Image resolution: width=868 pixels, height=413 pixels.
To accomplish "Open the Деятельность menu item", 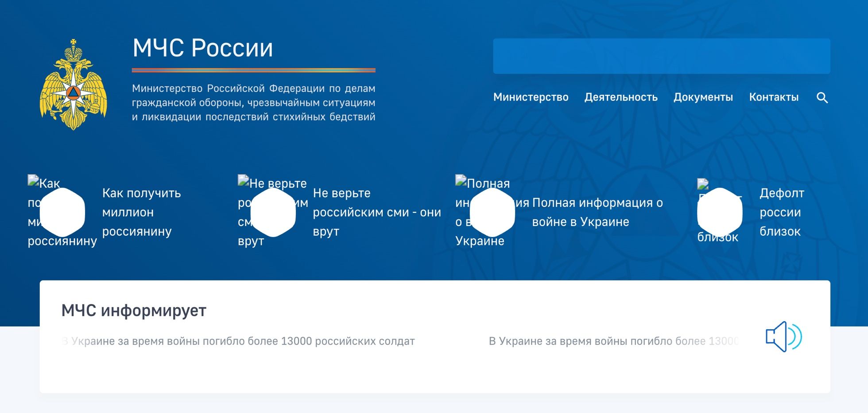I will 621,97.
